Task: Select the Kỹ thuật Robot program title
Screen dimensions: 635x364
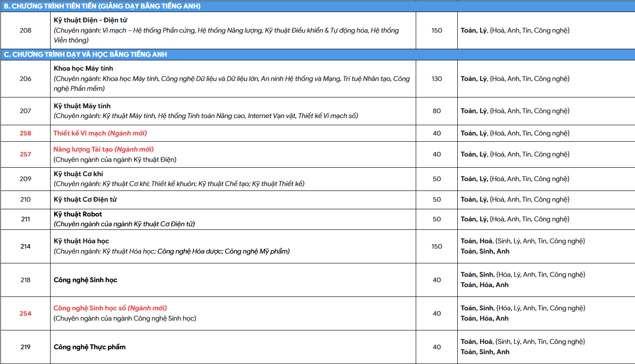Action: pyautogui.click(x=78, y=214)
